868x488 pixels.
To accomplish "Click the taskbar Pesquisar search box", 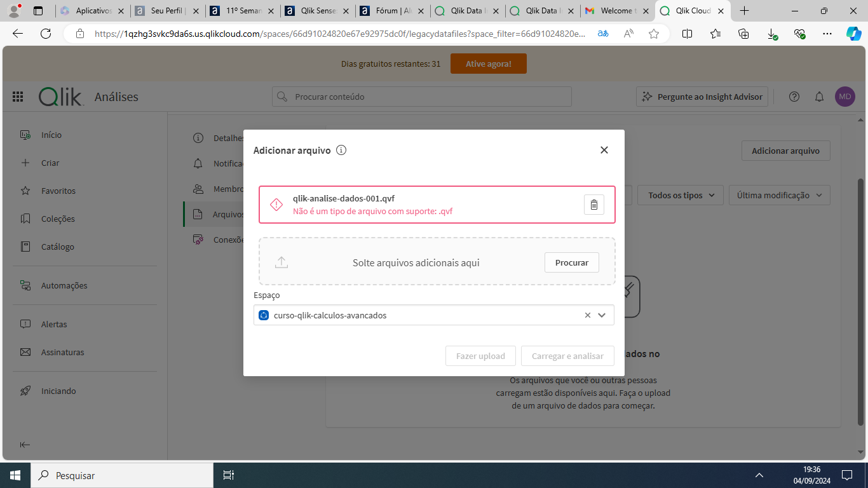I will pyautogui.click(x=122, y=475).
